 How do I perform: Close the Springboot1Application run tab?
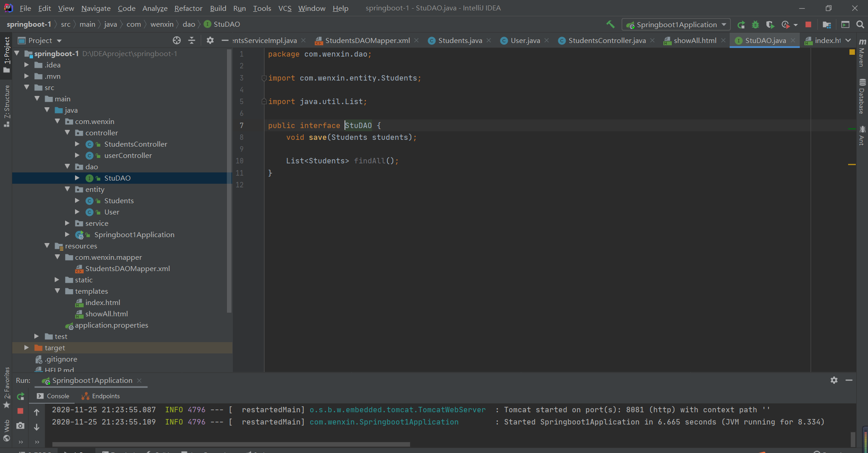tap(139, 381)
